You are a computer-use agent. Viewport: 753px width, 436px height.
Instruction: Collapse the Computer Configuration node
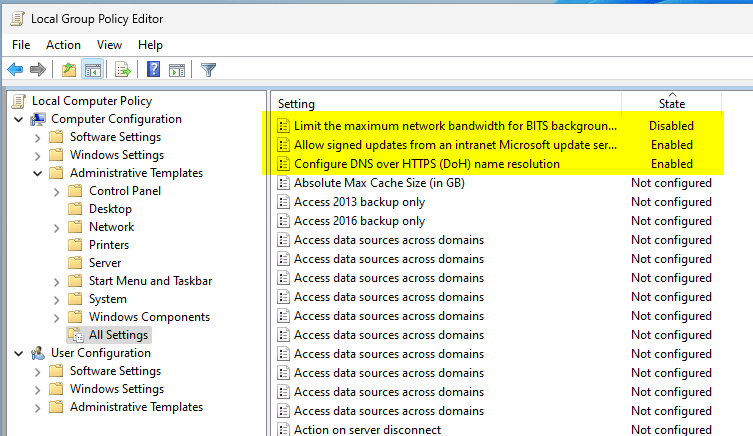click(18, 119)
